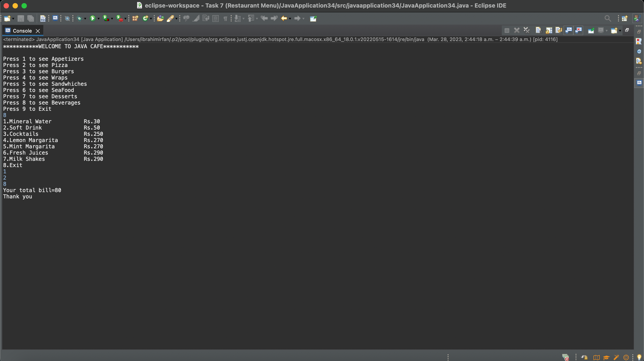
Task: Click the tip of the day lightbulb
Action: tap(639, 357)
